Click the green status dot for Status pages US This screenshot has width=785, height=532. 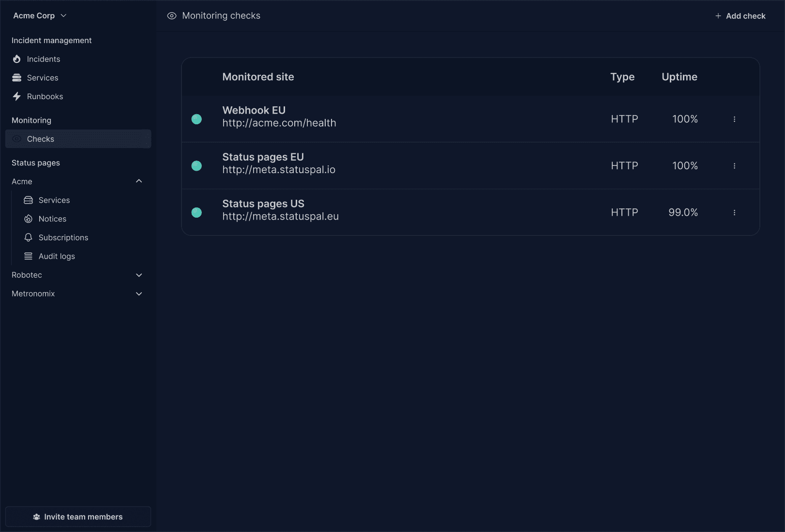pos(196,212)
